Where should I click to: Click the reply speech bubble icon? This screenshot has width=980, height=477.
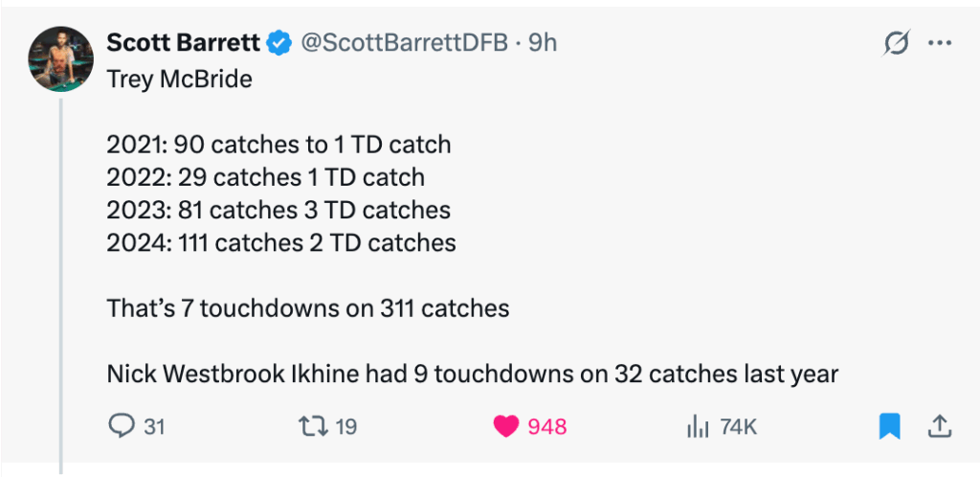point(121,426)
